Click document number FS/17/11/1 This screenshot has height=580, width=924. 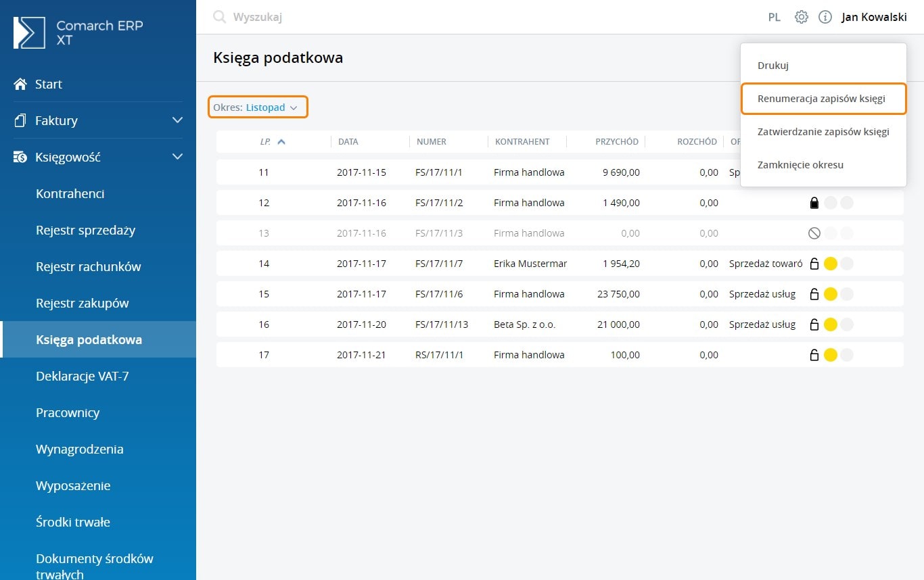tap(439, 172)
